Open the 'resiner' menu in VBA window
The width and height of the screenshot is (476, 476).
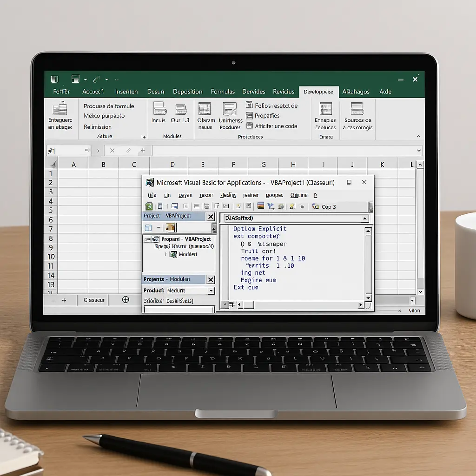tap(251, 195)
